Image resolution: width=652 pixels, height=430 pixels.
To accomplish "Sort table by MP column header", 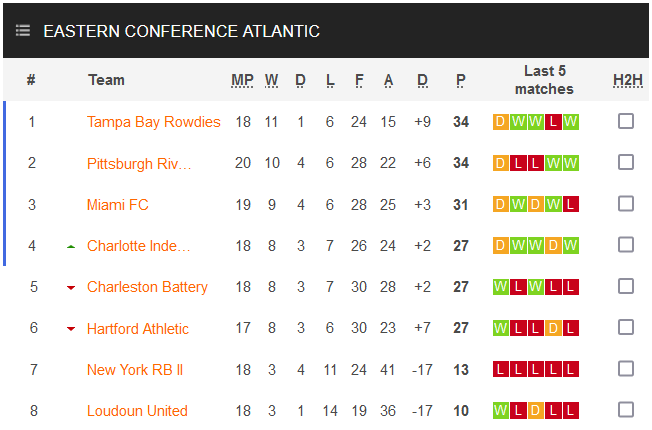I will click(242, 80).
